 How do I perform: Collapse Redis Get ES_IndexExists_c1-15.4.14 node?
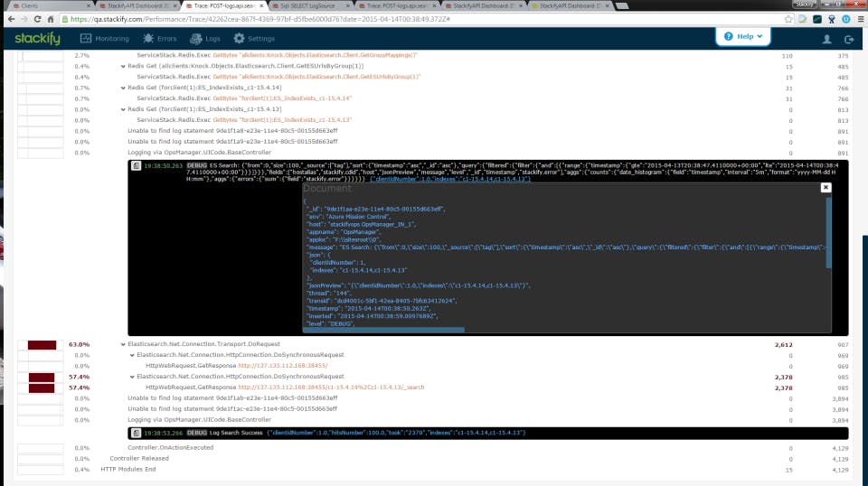123,88
